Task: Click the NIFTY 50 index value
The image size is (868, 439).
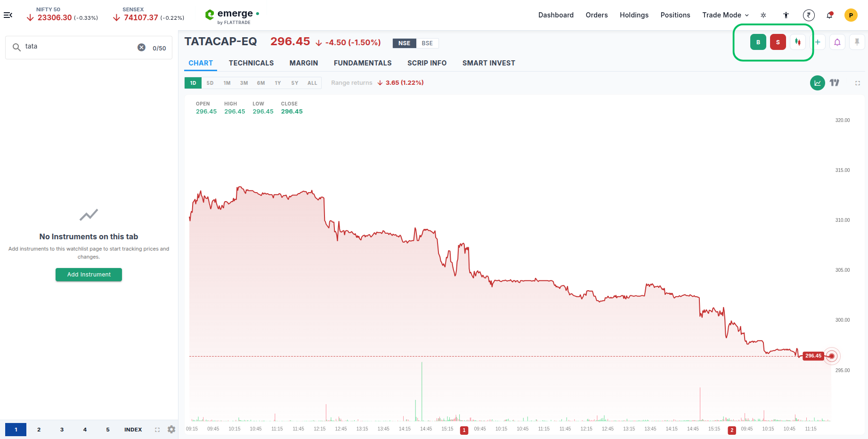Action: [55, 18]
